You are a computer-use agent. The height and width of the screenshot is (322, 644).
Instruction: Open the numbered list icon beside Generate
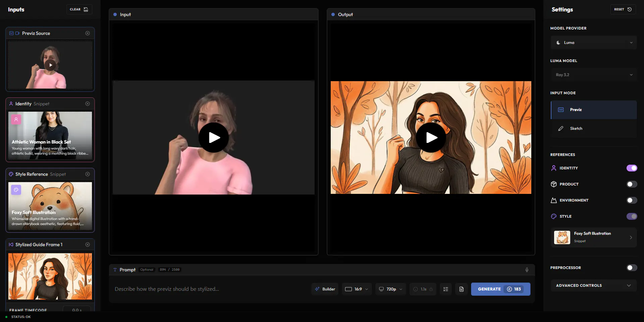446,289
